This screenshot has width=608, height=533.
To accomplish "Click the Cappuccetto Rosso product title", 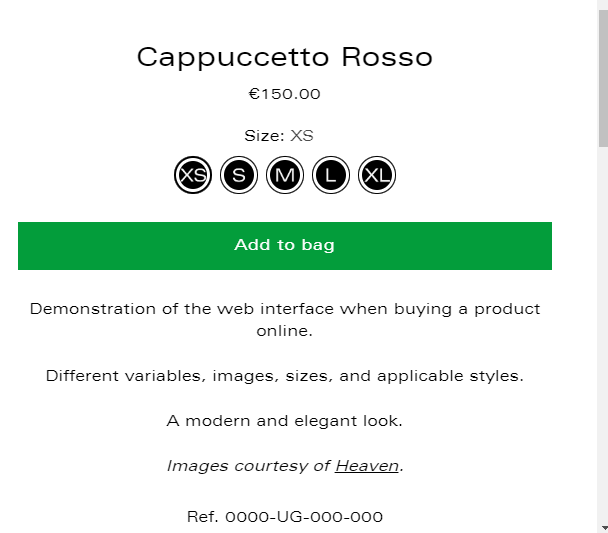I will [x=285, y=57].
